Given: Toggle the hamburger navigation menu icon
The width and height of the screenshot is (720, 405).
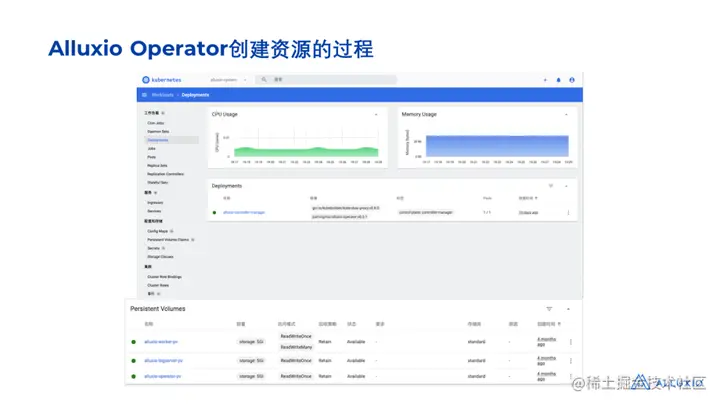Looking at the screenshot, I should click(144, 95).
